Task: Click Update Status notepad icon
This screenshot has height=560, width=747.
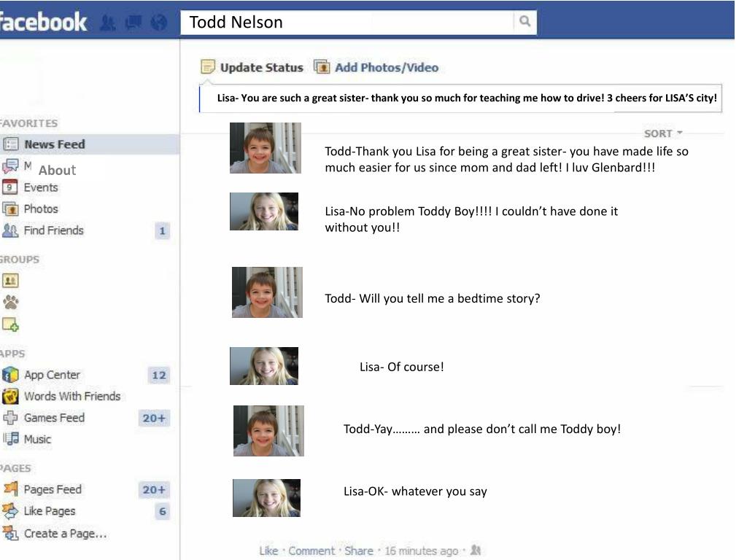Action: (x=208, y=67)
